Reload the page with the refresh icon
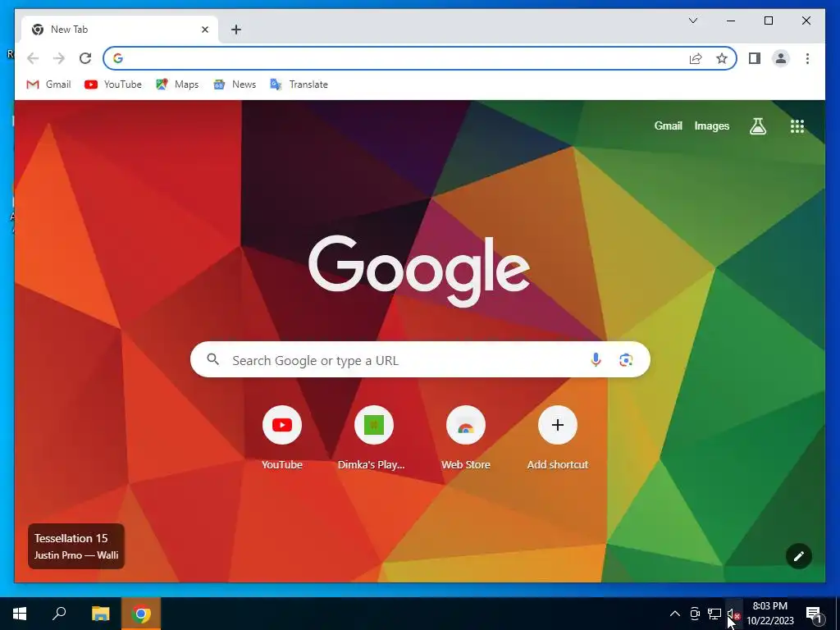 pyautogui.click(x=85, y=58)
